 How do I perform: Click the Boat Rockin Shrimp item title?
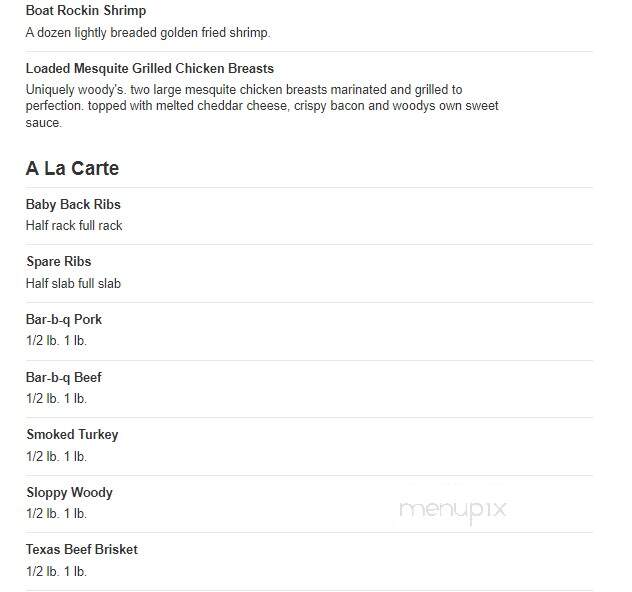pos(86,10)
